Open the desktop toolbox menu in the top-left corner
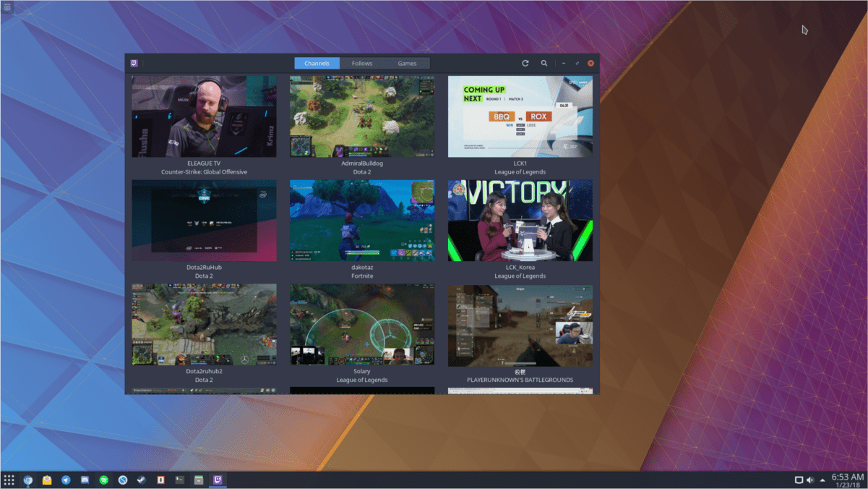This screenshot has height=489, width=868. coord(8,7)
